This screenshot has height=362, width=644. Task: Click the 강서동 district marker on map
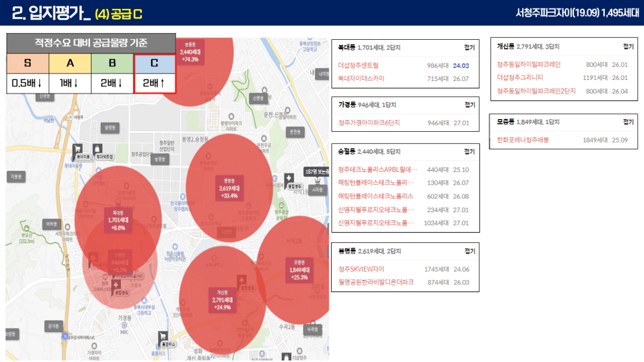[53, 327]
